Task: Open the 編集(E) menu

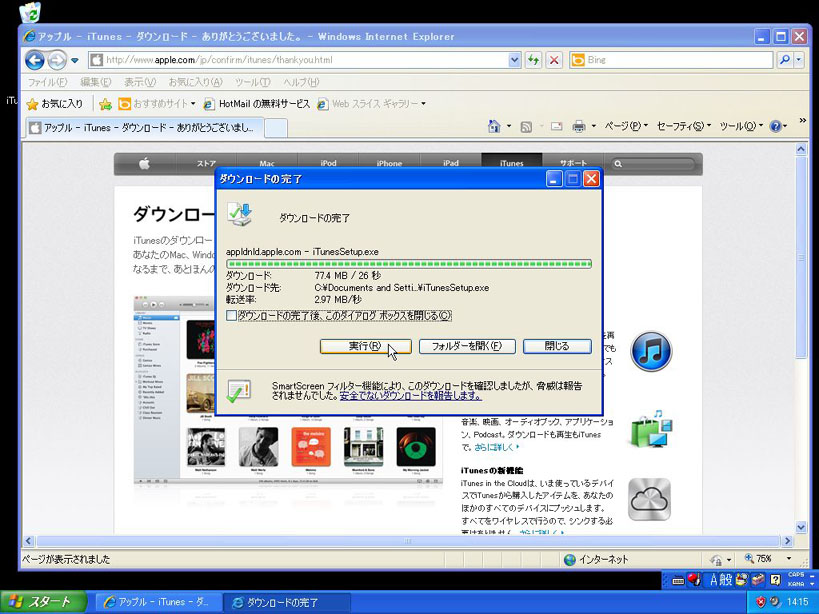Action: pos(96,82)
